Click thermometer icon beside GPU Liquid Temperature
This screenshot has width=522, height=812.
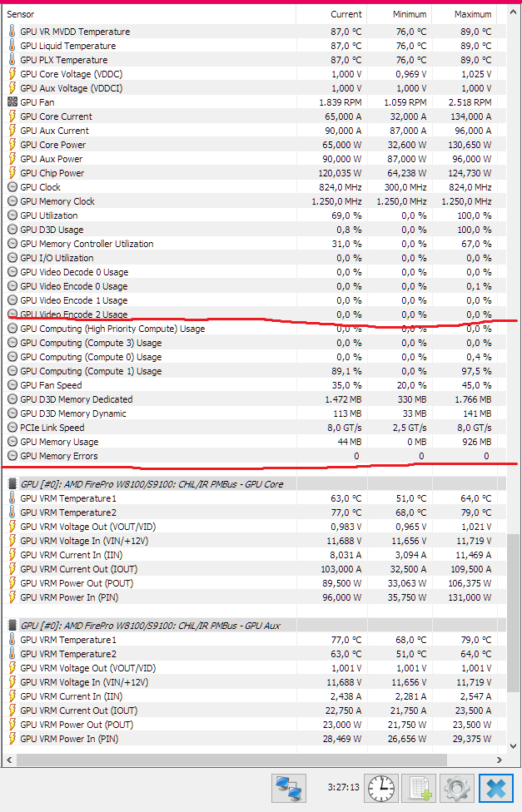12,46
